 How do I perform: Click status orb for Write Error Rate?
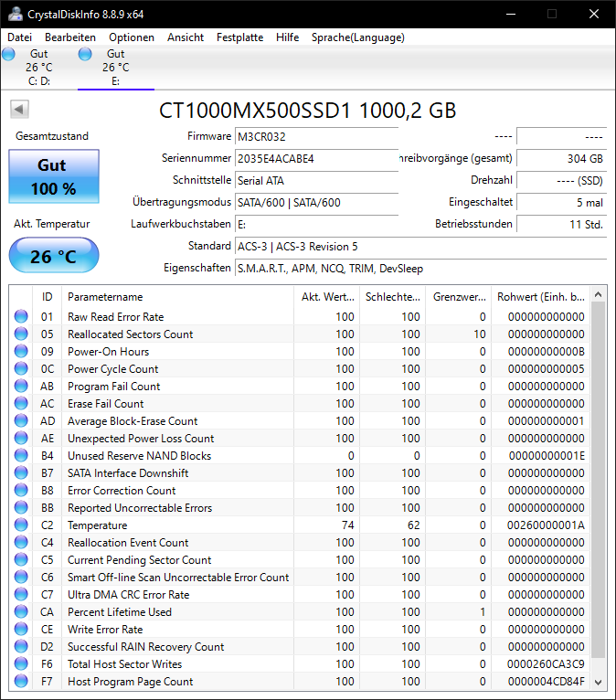pos(21,630)
